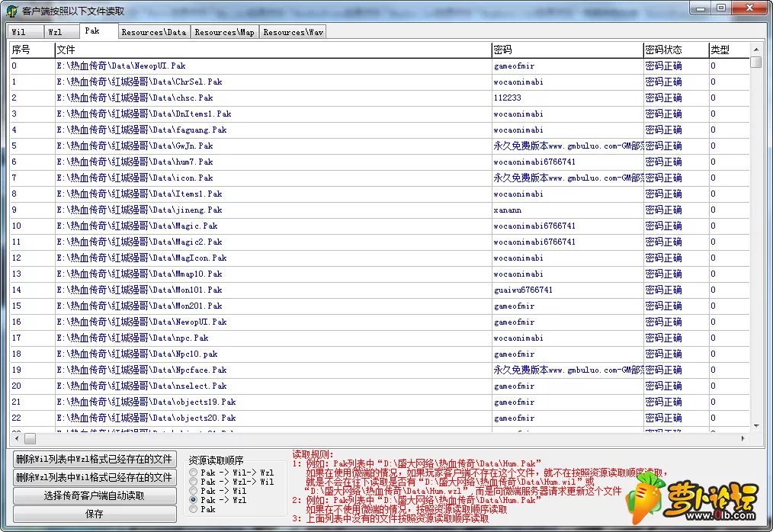Click the vertical scrollbar down arrow
The image size is (773, 532).
756,426
